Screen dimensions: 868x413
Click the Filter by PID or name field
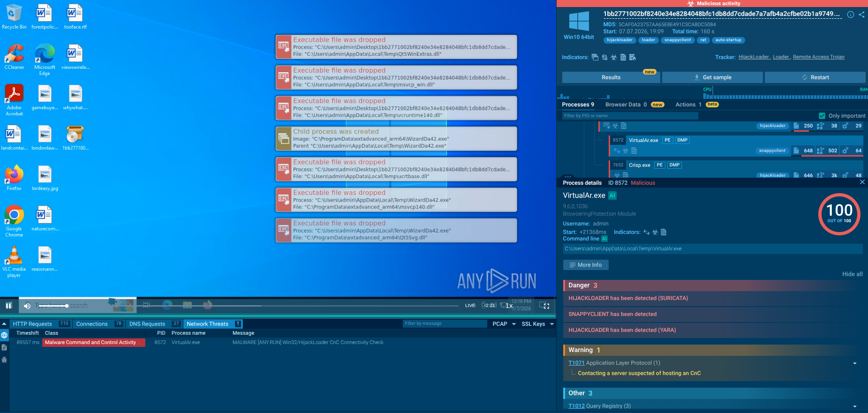pyautogui.click(x=630, y=116)
